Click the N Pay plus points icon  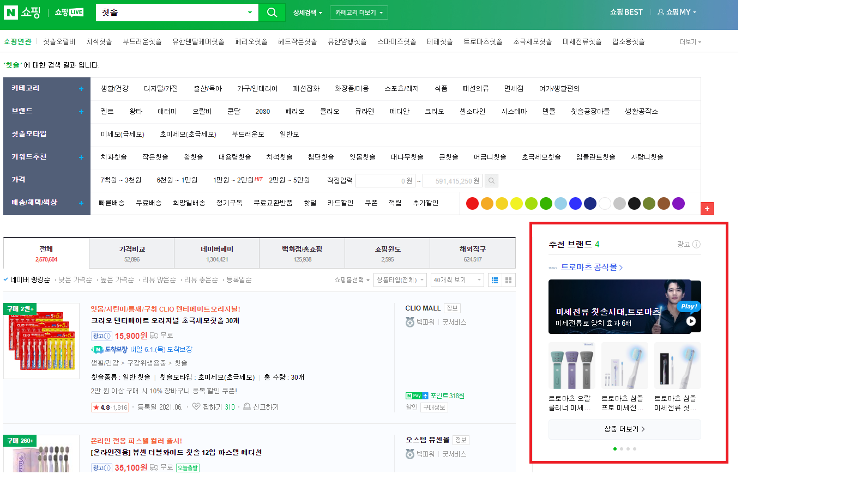point(417,395)
